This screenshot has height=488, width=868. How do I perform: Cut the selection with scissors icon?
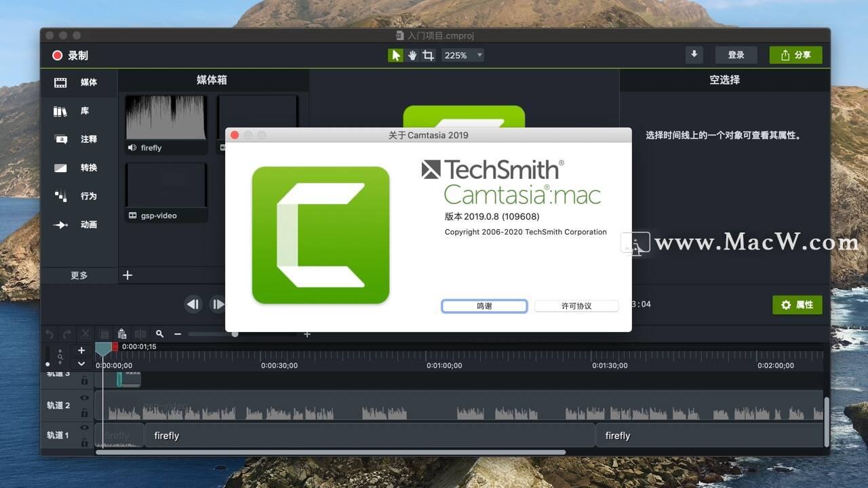[x=85, y=334]
